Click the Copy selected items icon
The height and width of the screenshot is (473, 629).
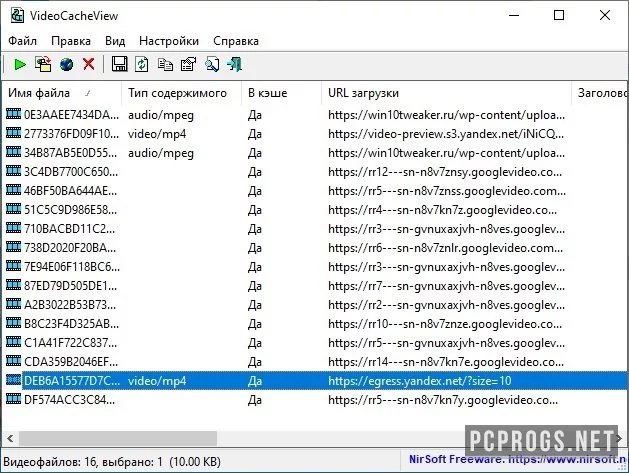(x=165, y=64)
